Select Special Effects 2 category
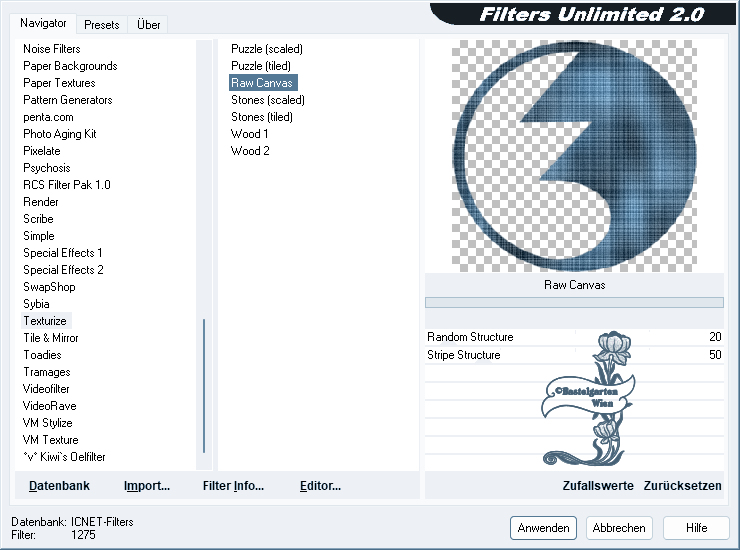 (x=63, y=270)
